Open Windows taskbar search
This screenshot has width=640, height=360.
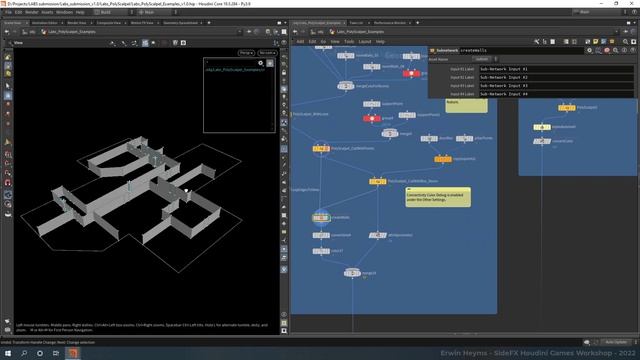point(24,353)
